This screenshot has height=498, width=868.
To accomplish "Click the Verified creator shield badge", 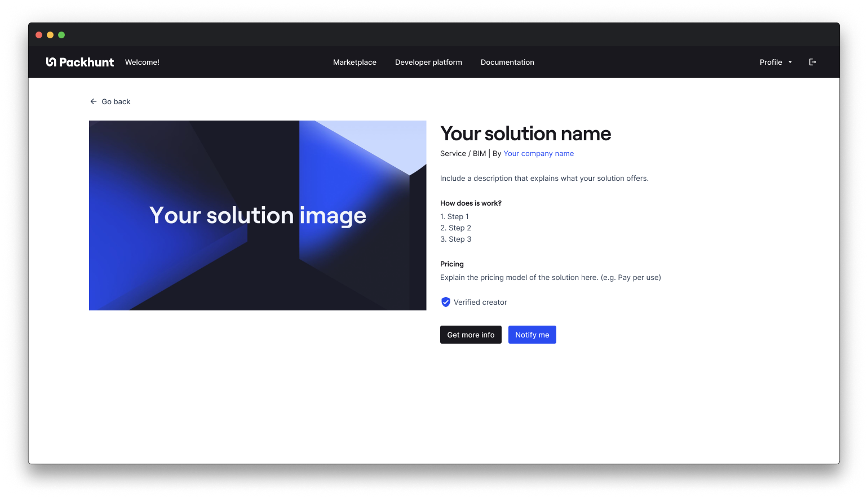I will (x=445, y=302).
